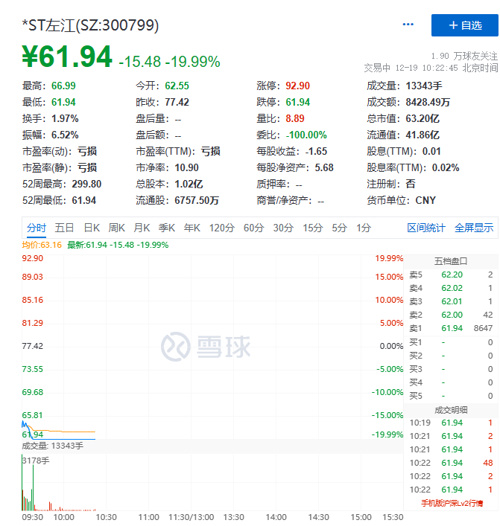
Task: Switch to the 日K chart tab
Action: [92, 228]
